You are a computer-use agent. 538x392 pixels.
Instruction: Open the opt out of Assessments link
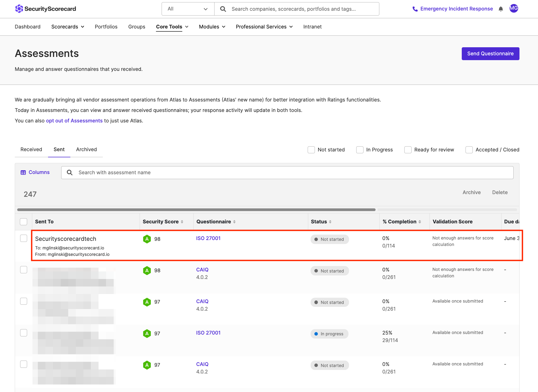click(x=74, y=121)
